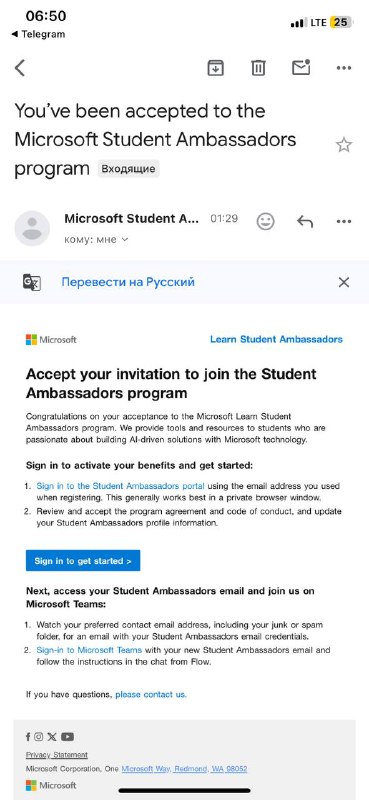This screenshot has height=800, width=369.
Task: Add emoji reaction with the smiley icon
Action: click(x=265, y=221)
